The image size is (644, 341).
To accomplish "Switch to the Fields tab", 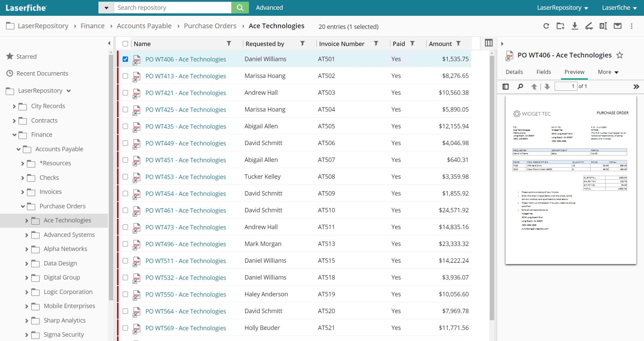I will pyautogui.click(x=543, y=72).
